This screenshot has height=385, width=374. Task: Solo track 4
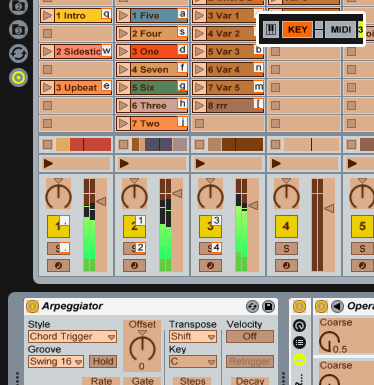(286, 248)
